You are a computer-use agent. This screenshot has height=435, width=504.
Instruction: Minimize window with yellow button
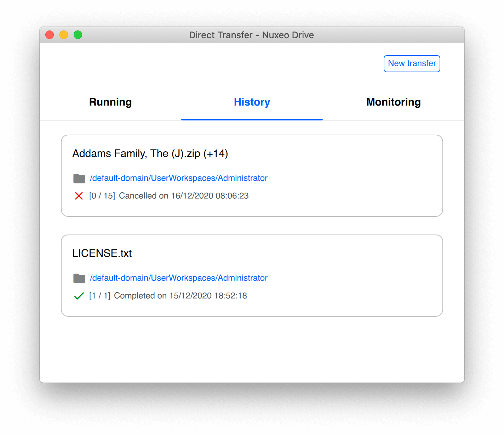tap(64, 35)
